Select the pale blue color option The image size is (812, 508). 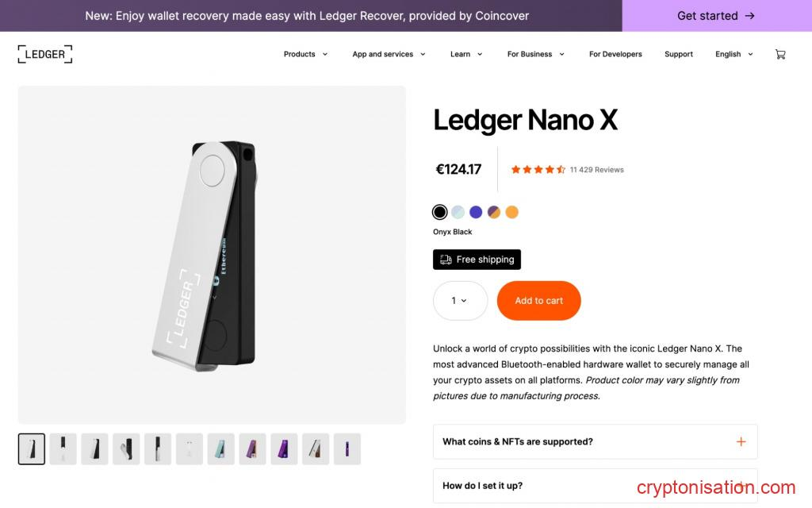(x=458, y=212)
